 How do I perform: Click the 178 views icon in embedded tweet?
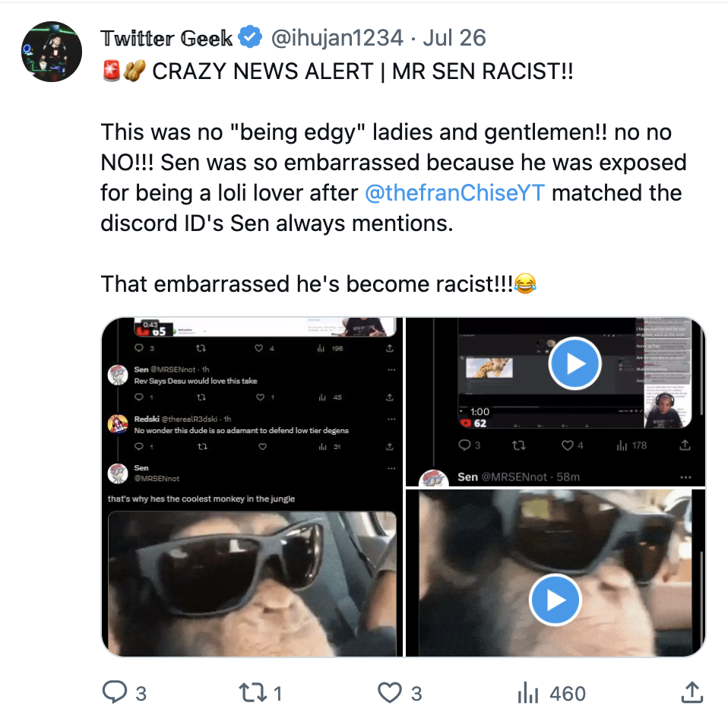point(622,445)
